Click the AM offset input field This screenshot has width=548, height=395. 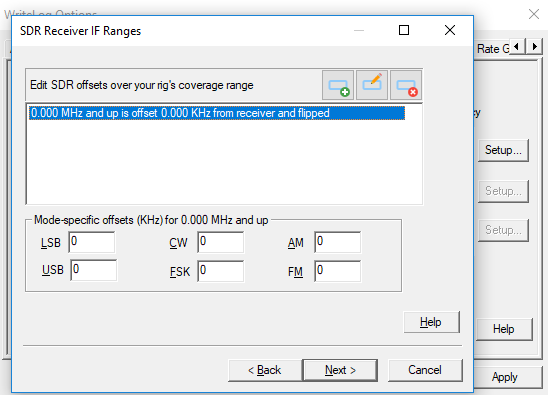click(337, 242)
